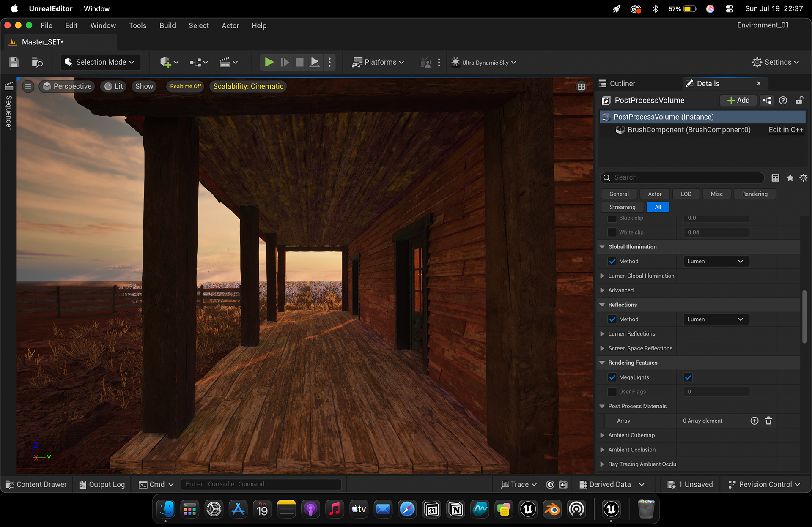Open Details property matrix table icon
Image resolution: width=812 pixels, height=527 pixels.
coord(775,178)
